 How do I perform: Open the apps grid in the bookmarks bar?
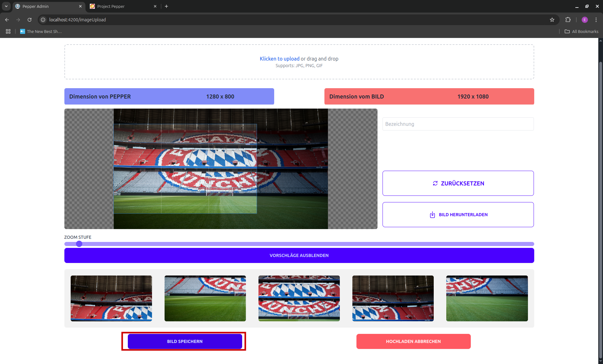pyautogui.click(x=8, y=31)
